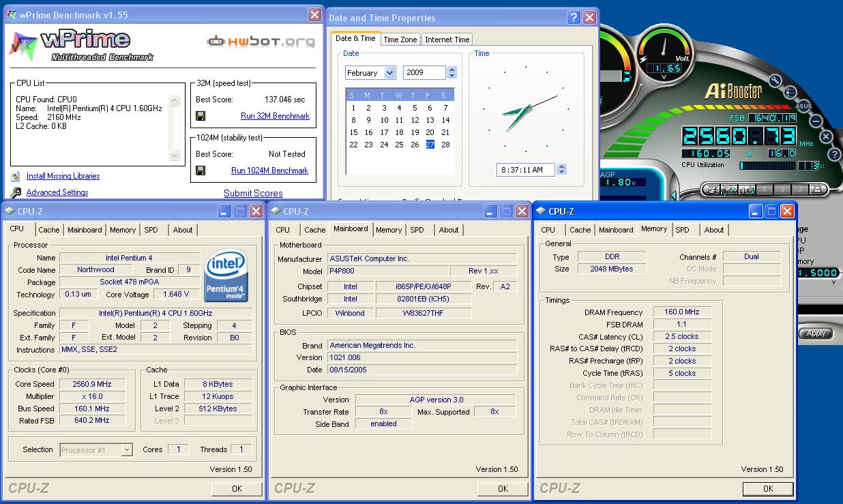Select day 1 in calendar
The width and height of the screenshot is (843, 504).
353,108
